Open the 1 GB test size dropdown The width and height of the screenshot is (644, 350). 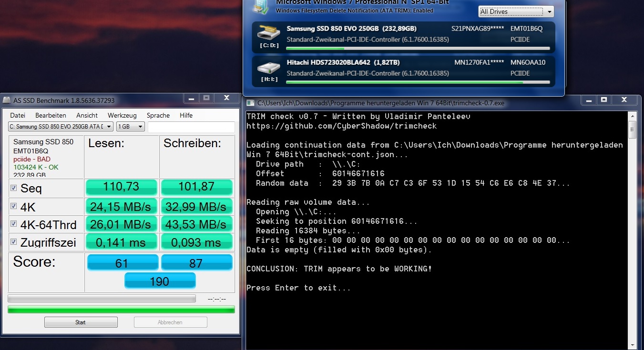130,127
